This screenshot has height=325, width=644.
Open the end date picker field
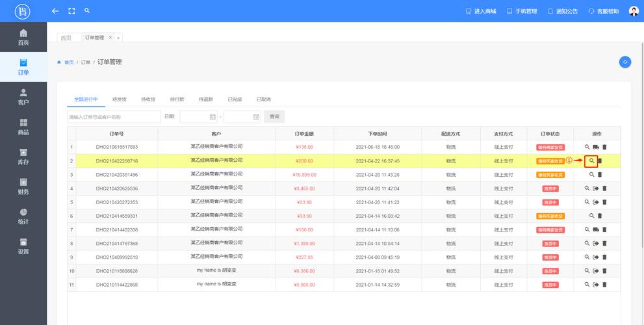[x=242, y=117]
